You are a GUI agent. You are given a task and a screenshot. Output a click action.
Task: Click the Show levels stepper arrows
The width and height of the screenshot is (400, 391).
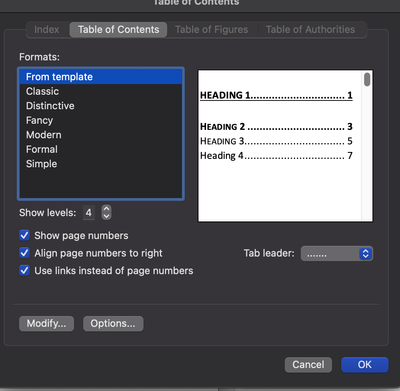(x=106, y=212)
